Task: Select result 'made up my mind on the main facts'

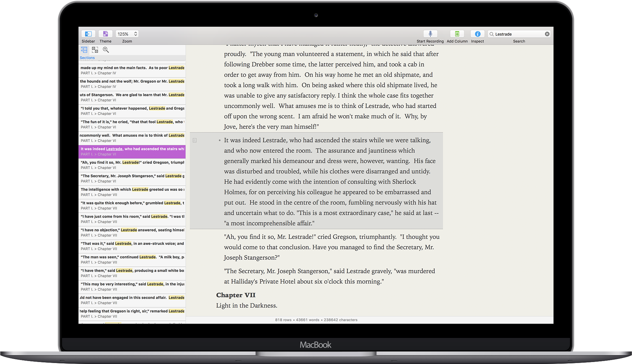Action: pyautogui.click(x=132, y=71)
